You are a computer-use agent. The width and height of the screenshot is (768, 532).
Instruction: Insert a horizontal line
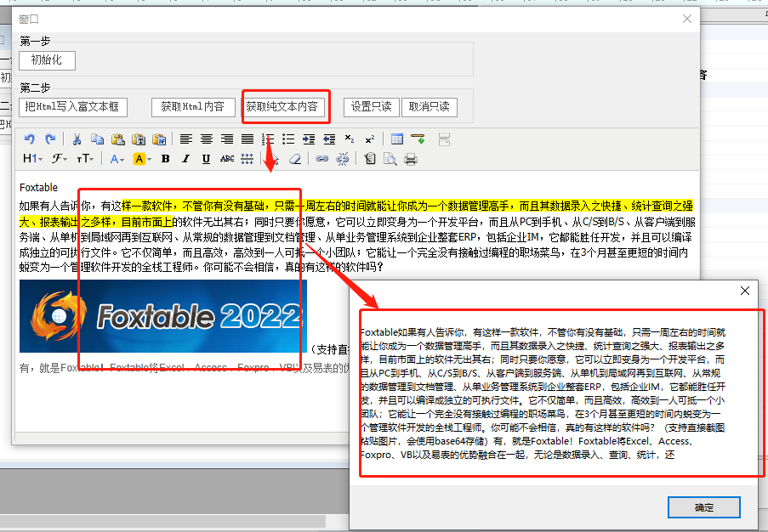[x=418, y=139]
